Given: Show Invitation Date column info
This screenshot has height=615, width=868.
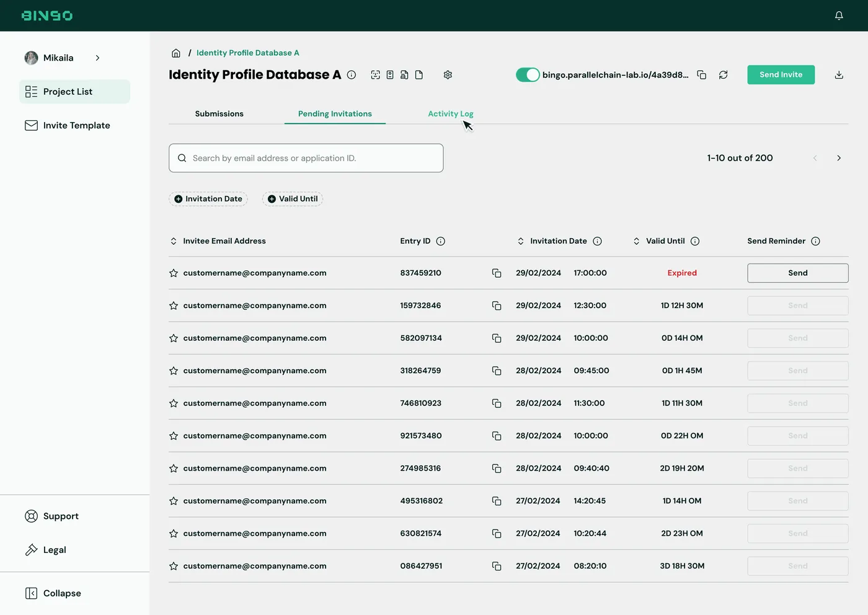Looking at the screenshot, I should tap(597, 241).
